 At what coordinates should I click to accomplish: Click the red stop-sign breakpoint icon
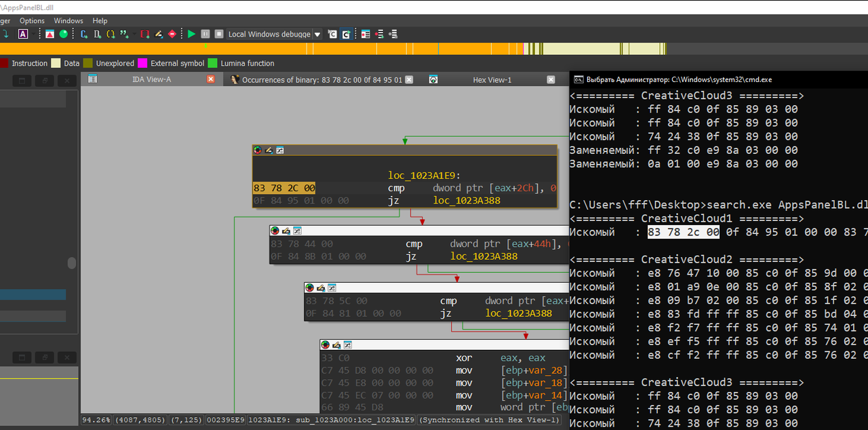tap(172, 34)
